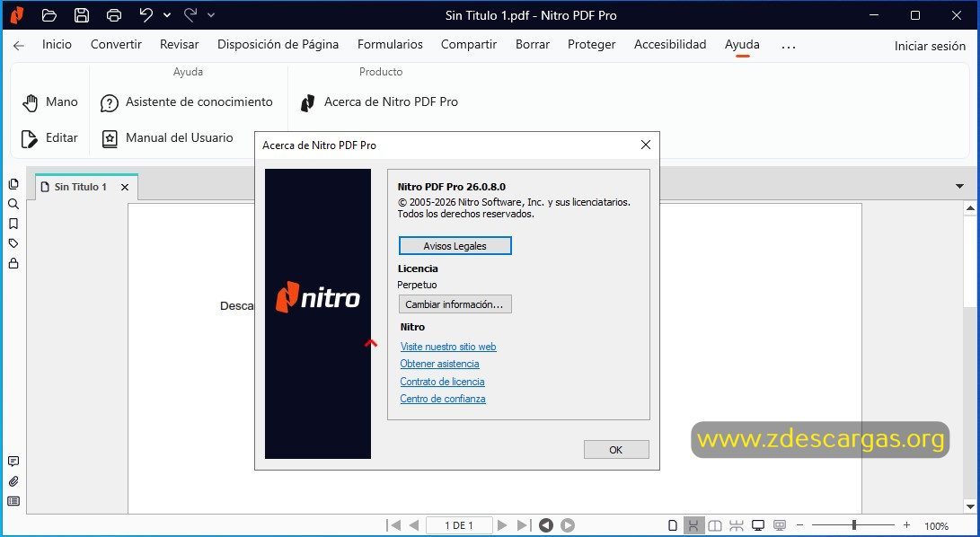Confirm the dialog with OK

pos(616,450)
